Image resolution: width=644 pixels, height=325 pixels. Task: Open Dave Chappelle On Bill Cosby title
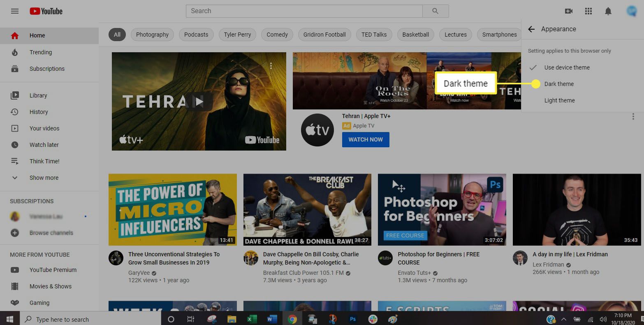(311, 258)
